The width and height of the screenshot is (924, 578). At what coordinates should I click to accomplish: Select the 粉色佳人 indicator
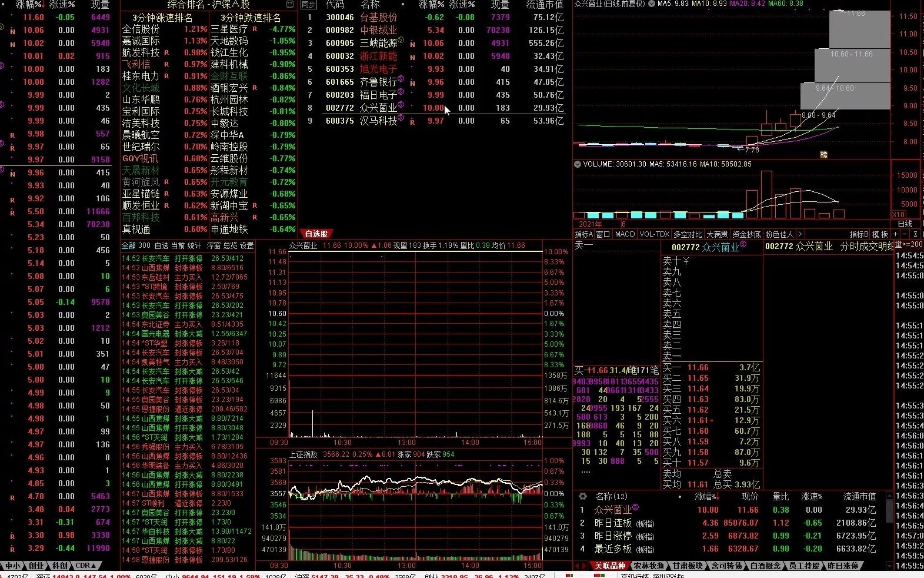click(779, 234)
